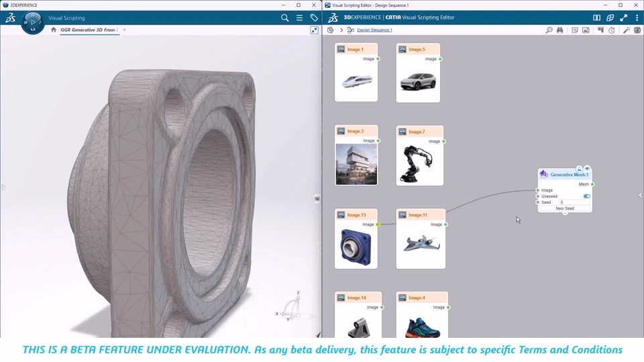Viewport: 644px width, 362px height.
Task: Click the Image output port of Image.7
Action: coord(444,141)
